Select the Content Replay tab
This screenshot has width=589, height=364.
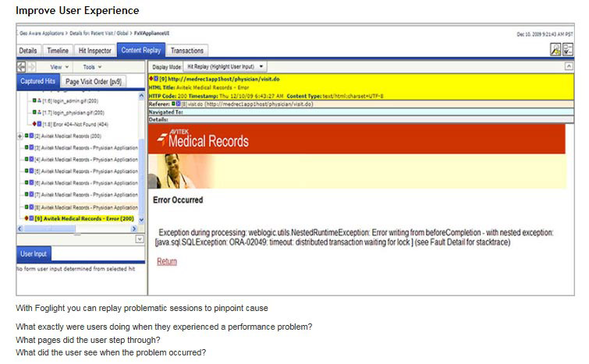tap(141, 50)
